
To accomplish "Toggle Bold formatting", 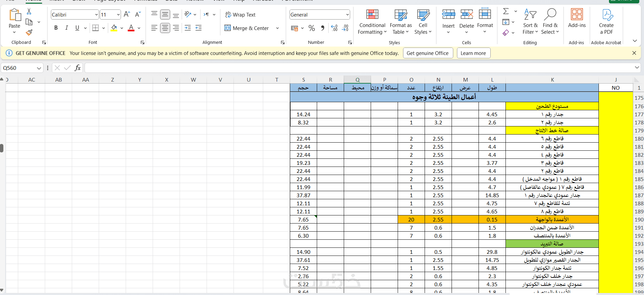I will (56, 28).
